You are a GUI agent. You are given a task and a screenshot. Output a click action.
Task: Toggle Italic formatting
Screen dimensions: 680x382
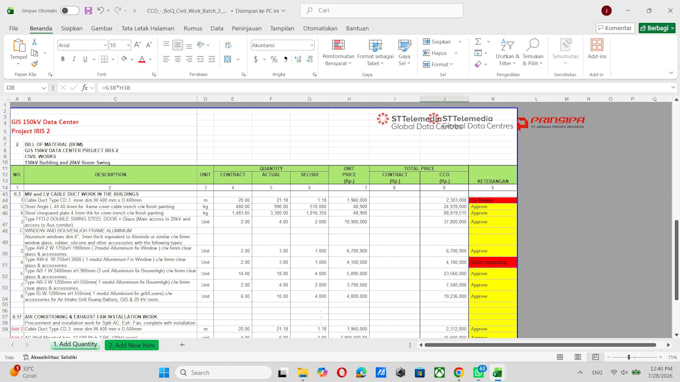(74, 59)
